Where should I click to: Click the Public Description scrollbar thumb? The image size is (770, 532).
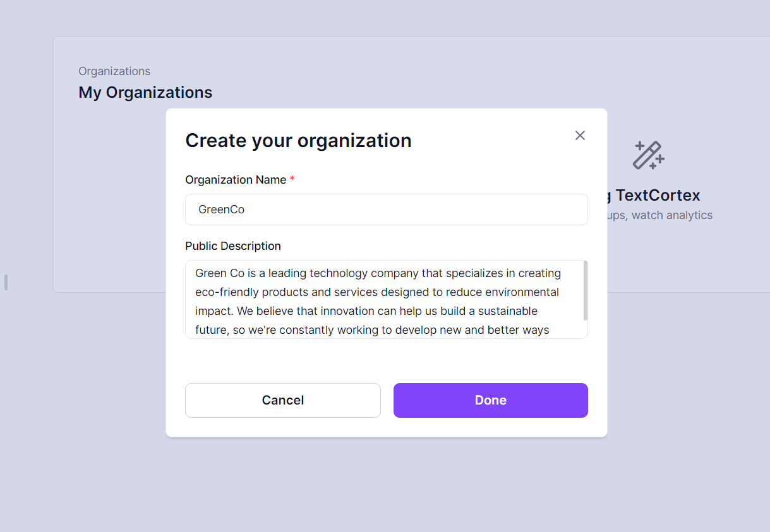pyautogui.click(x=586, y=291)
